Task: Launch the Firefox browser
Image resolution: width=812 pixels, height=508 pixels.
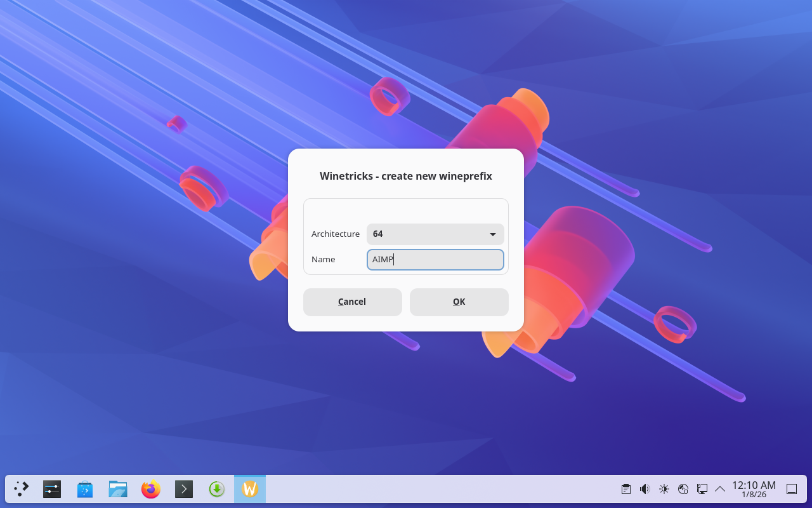Action: (151, 489)
